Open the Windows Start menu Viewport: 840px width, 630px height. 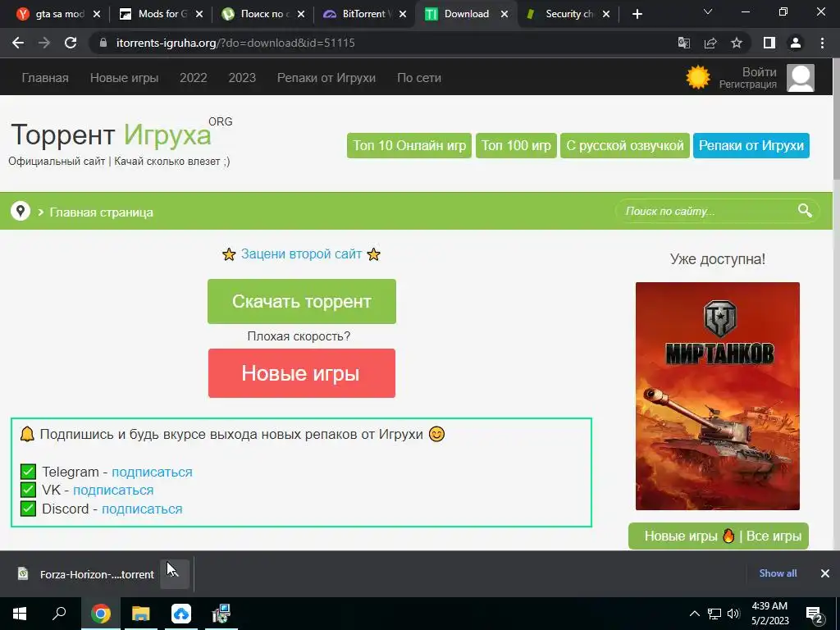(20, 614)
